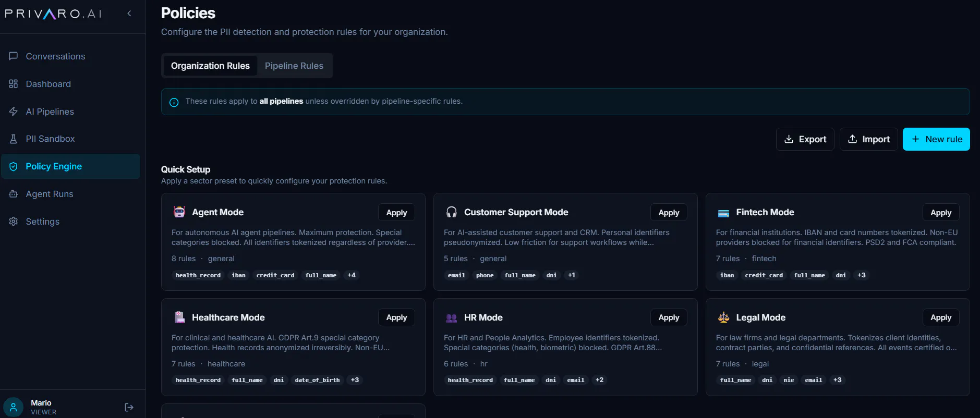Viewport: 980px width, 418px height.
Task: Click the email tag in HR Mode
Action: [576, 380]
